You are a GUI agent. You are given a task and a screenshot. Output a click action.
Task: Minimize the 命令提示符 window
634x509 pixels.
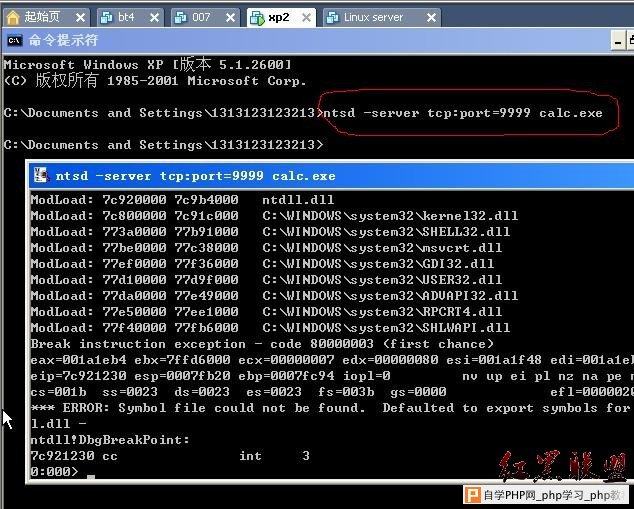coord(617,41)
